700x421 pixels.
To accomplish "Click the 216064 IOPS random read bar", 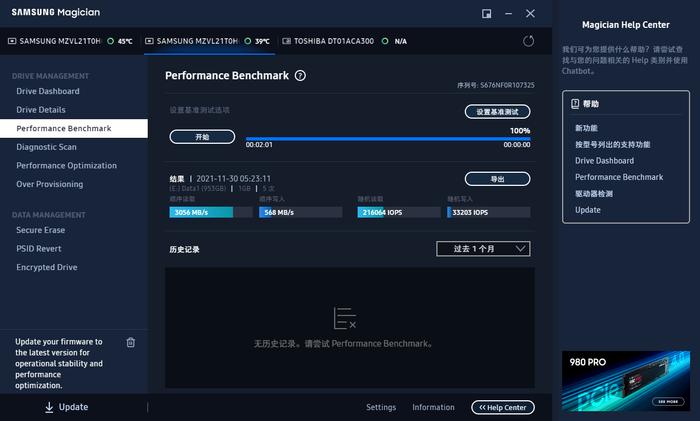I will click(x=399, y=212).
